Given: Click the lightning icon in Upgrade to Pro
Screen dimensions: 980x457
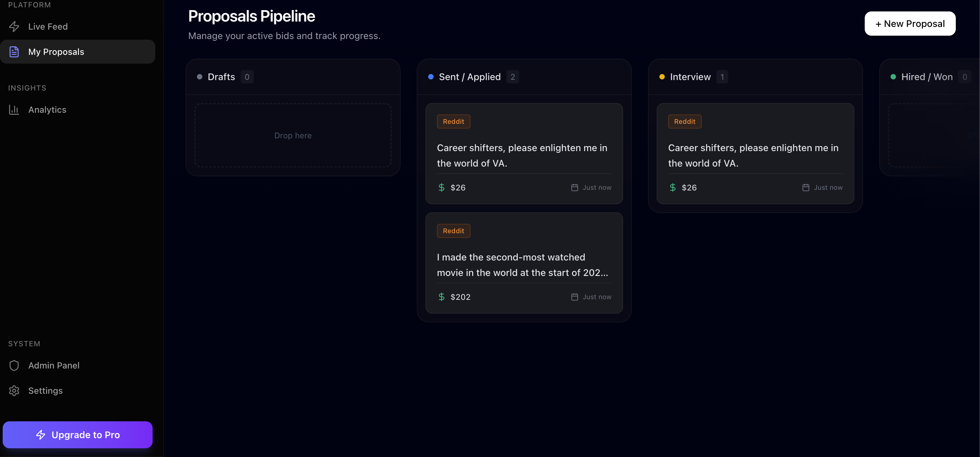Looking at the screenshot, I should [41, 435].
